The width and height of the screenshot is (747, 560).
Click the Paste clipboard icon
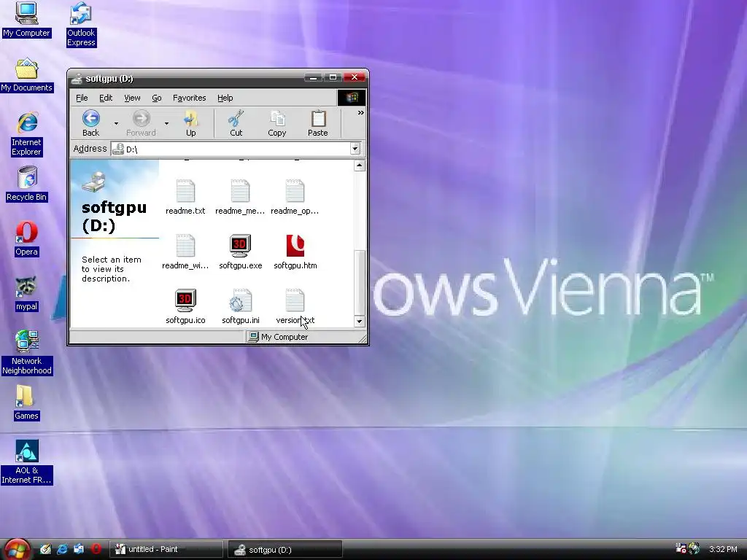318,119
